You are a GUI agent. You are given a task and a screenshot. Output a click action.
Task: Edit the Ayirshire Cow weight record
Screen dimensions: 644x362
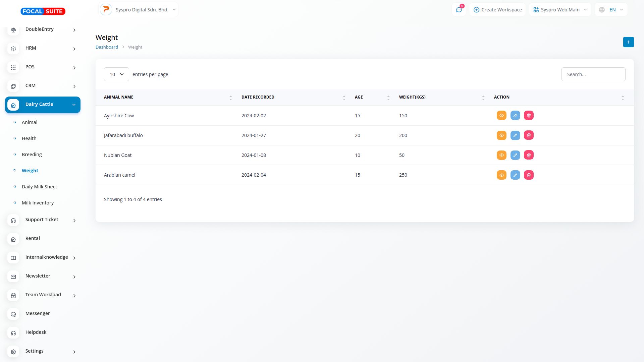515,116
